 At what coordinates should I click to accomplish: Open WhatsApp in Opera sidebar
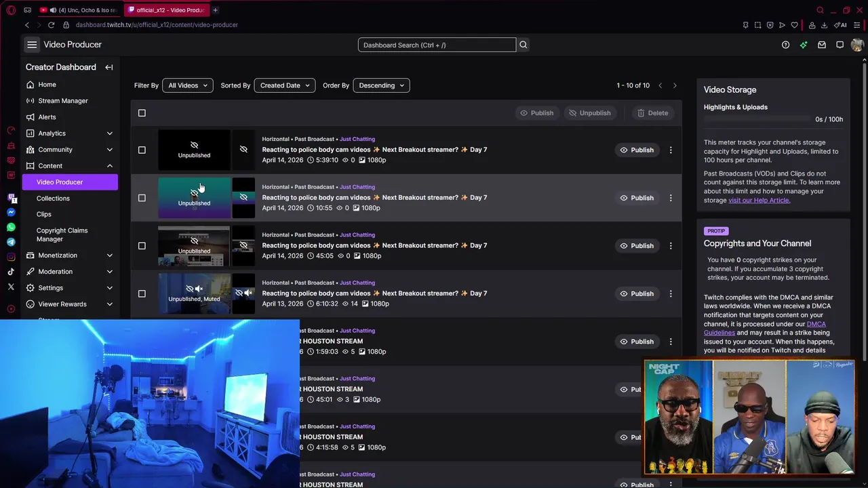coord(11,227)
